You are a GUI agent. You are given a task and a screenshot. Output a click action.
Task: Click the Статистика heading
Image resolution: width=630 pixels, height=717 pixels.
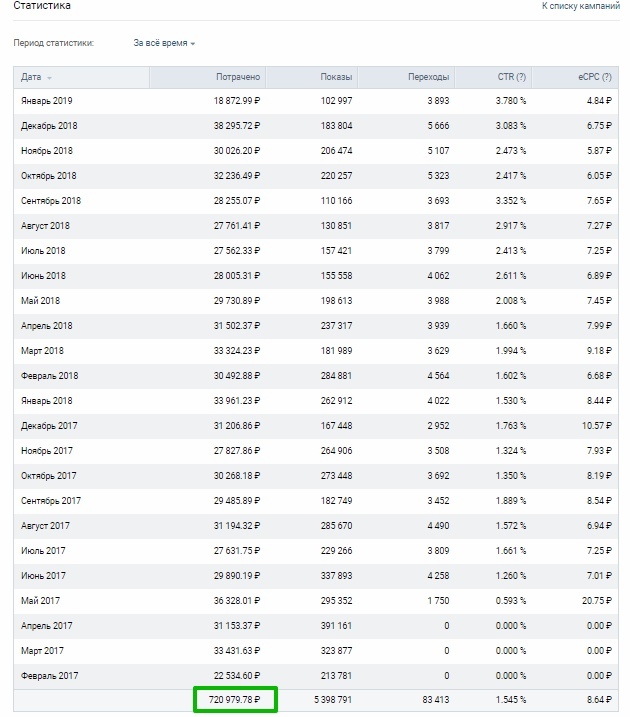[x=42, y=6]
